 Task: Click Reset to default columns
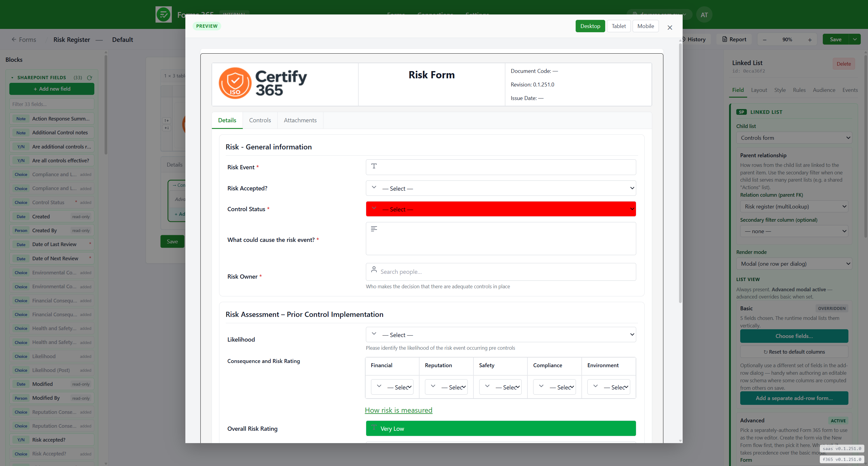click(794, 352)
